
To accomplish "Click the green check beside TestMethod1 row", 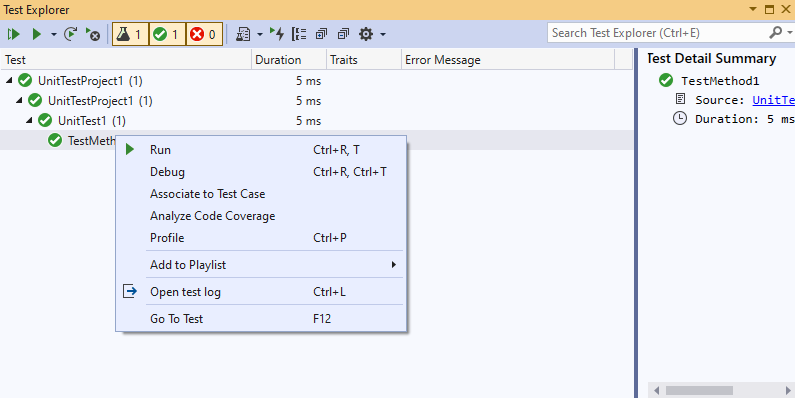I will click(x=55, y=140).
